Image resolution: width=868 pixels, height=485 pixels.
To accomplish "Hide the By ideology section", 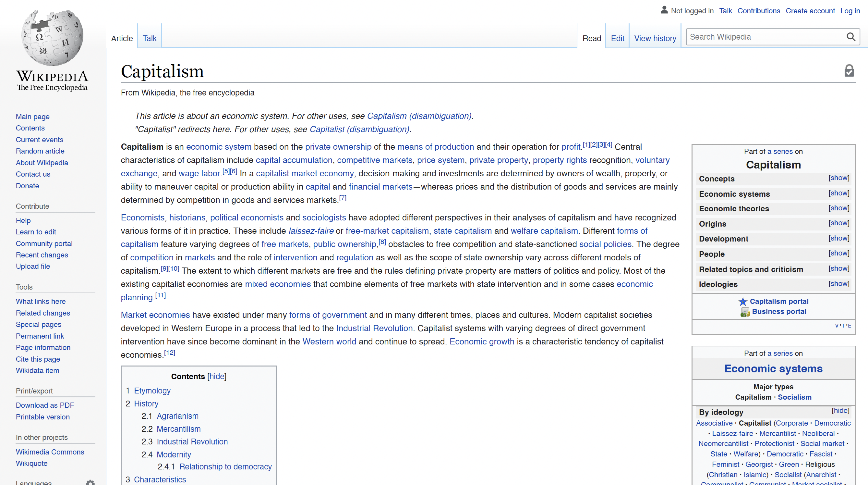I will pos(840,410).
